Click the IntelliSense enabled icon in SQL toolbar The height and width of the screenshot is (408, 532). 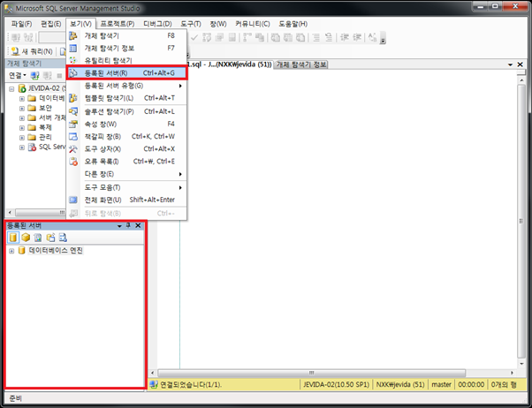[x=232, y=37]
